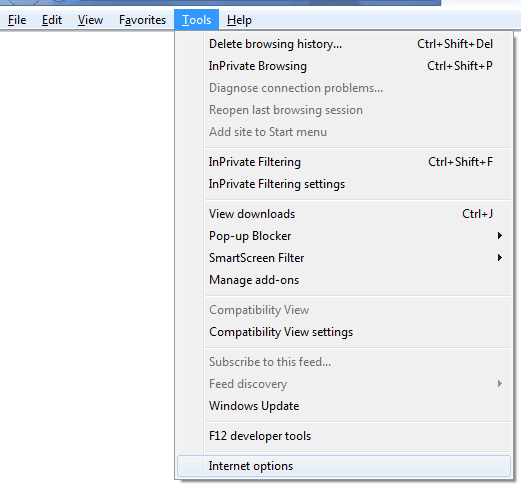This screenshot has width=521, height=484.
Task: Toggle InPrivate Filtering
Action: 344,162
